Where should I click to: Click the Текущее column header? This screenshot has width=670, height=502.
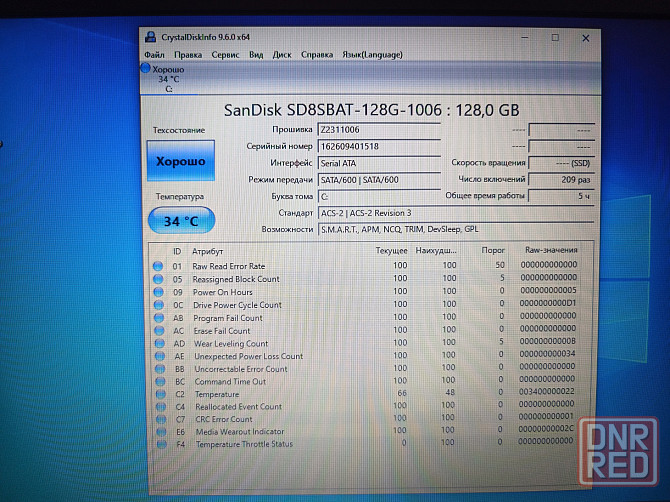pyautogui.click(x=391, y=251)
